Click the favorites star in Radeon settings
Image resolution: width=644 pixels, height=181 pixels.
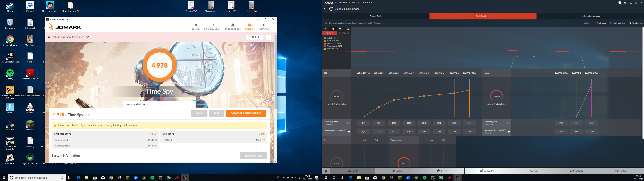tap(625, 3)
